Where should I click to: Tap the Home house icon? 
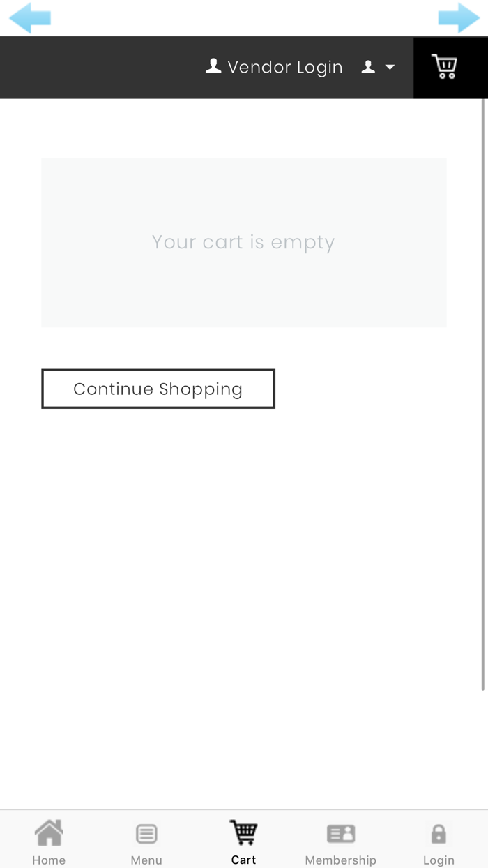[49, 832]
